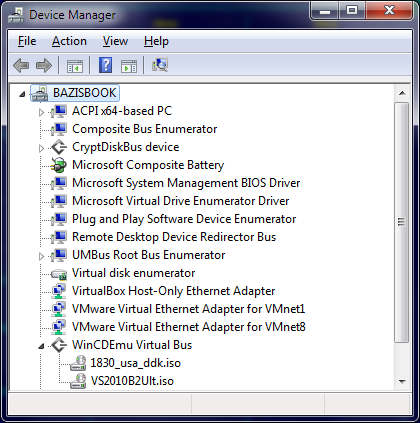
Task: Collapse the BAZISBOOK root node
Action: (22, 94)
